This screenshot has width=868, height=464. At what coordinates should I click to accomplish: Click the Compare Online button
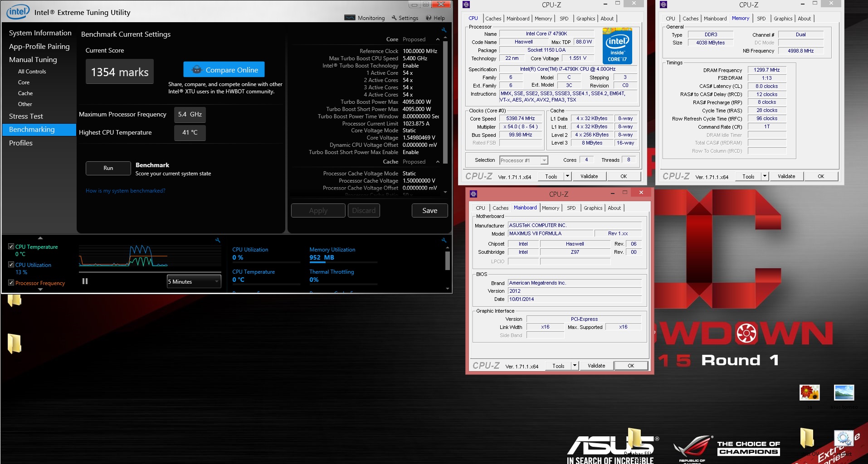[224, 70]
